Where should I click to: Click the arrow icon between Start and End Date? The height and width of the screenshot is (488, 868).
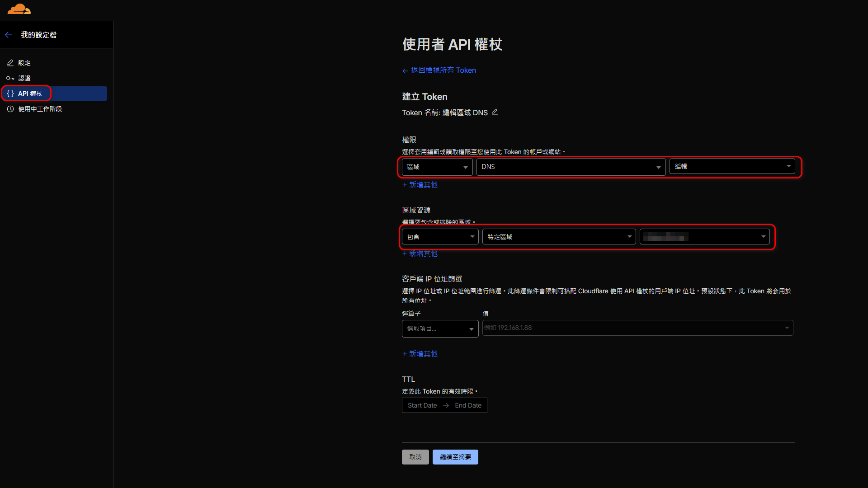point(446,405)
